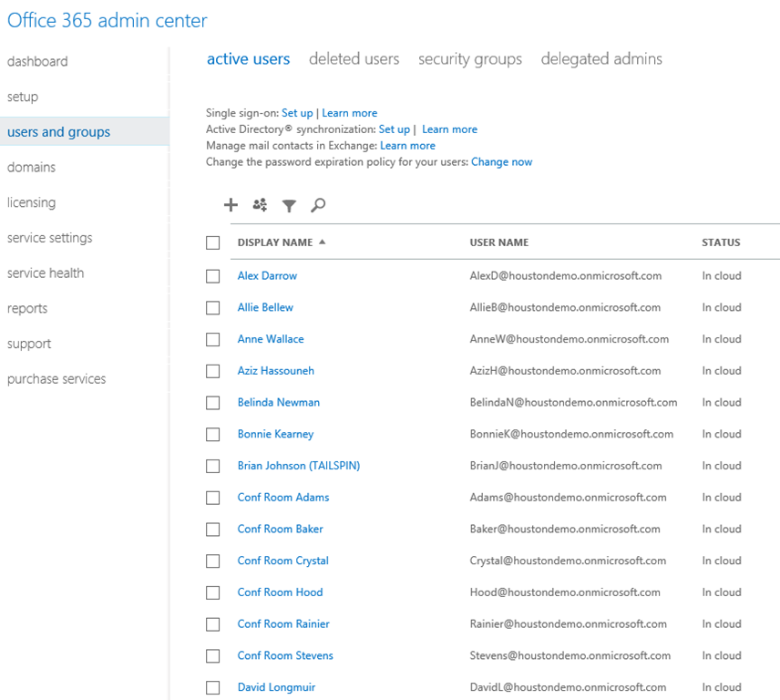780x700 pixels.
Task: Click the STATUS column header
Action: click(721, 242)
